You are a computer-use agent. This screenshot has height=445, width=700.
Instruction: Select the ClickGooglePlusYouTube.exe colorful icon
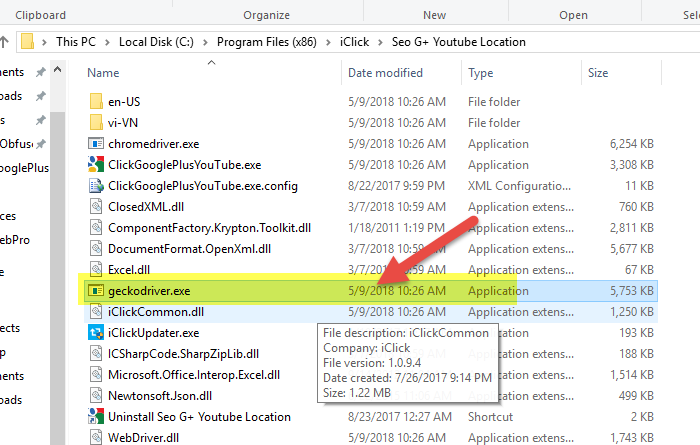tap(96, 164)
